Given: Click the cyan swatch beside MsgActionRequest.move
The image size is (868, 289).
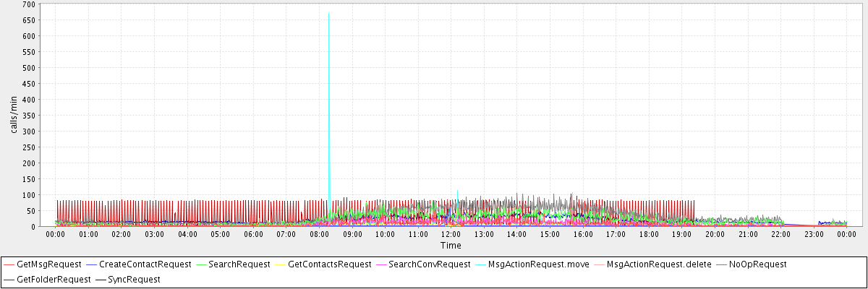Looking at the screenshot, I should pos(481,264).
